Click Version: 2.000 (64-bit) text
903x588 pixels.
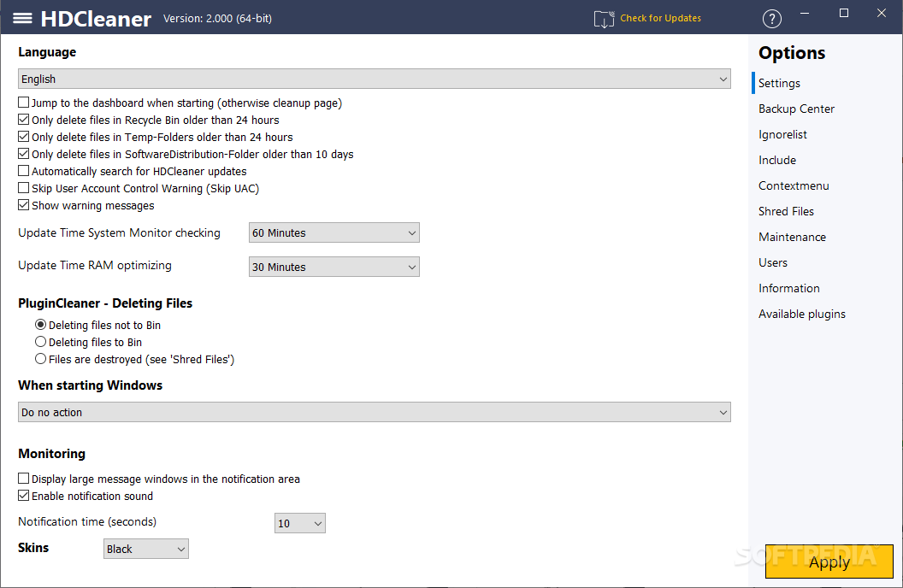click(x=218, y=19)
